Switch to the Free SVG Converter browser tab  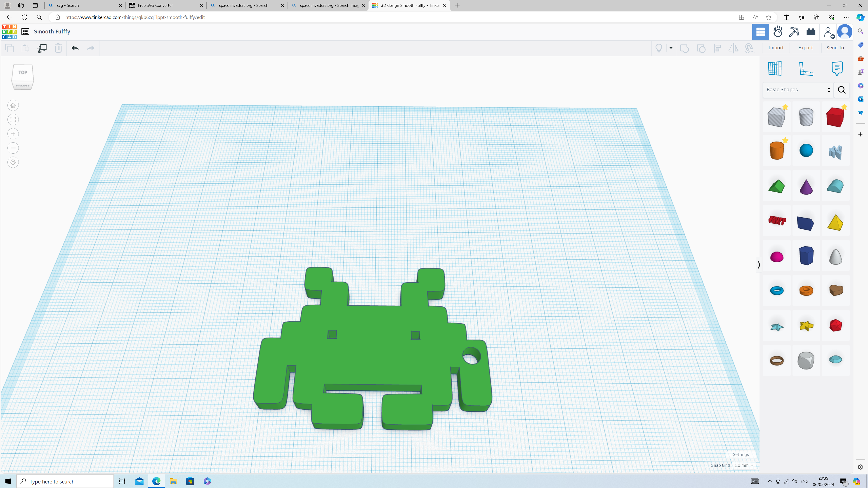point(166,5)
